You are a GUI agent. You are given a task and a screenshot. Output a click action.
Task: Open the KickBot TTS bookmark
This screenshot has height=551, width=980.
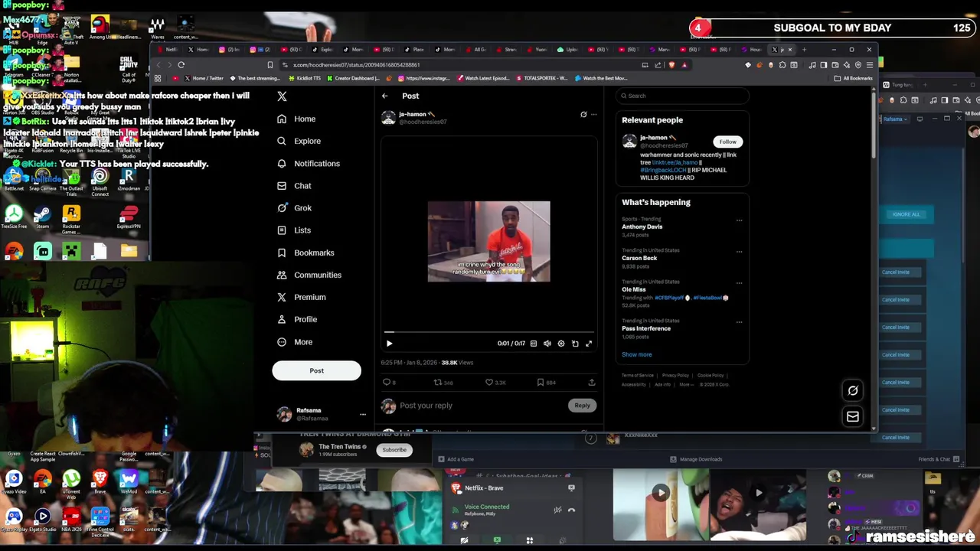click(x=305, y=78)
